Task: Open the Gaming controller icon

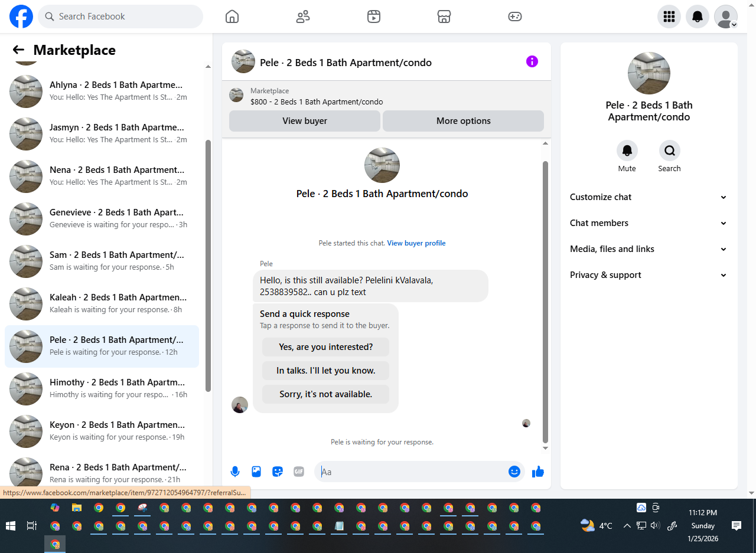Action: (515, 17)
